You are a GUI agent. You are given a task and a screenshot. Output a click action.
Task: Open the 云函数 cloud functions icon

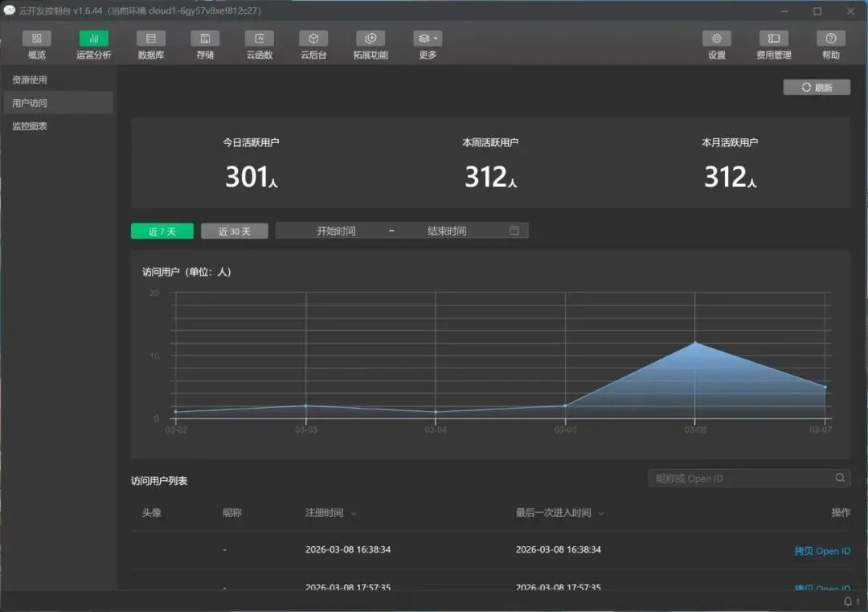click(259, 39)
